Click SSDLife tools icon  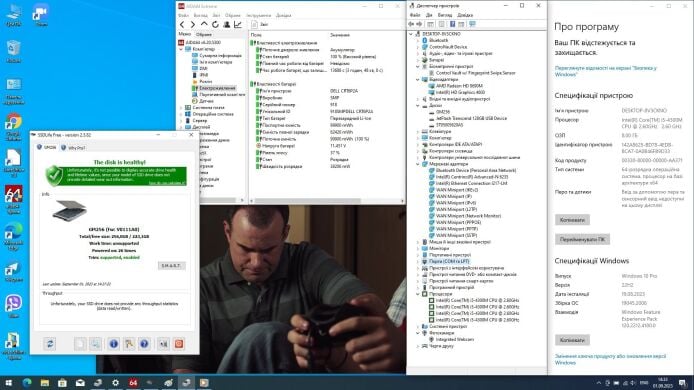pyautogui.click(x=129, y=344)
